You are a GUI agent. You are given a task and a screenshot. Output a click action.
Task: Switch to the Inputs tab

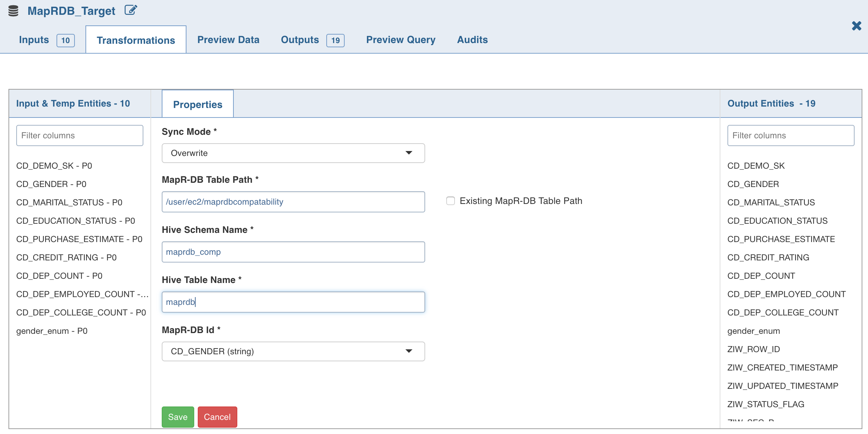point(47,40)
